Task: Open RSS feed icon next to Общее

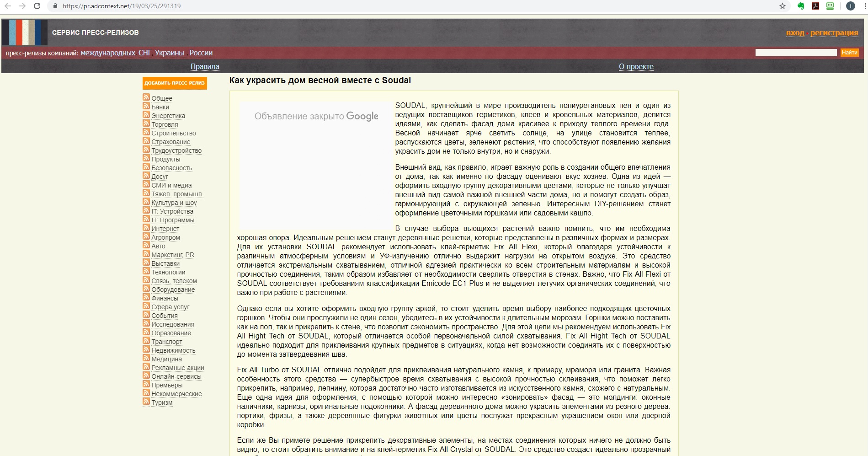Action: [146, 97]
